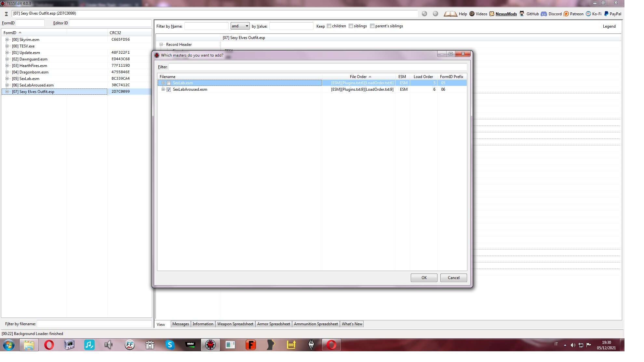Focus the masters dialog Filter field
The width and height of the screenshot is (644, 362).
(x=318, y=67)
